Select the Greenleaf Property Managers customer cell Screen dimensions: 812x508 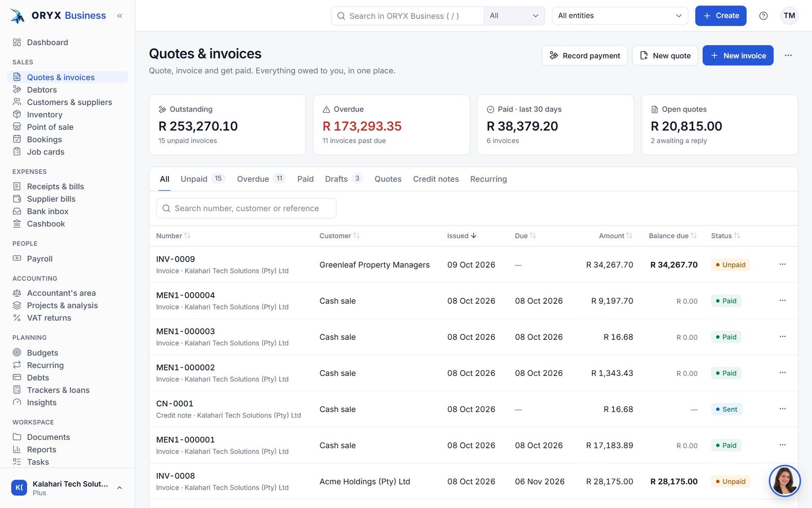[375, 265]
